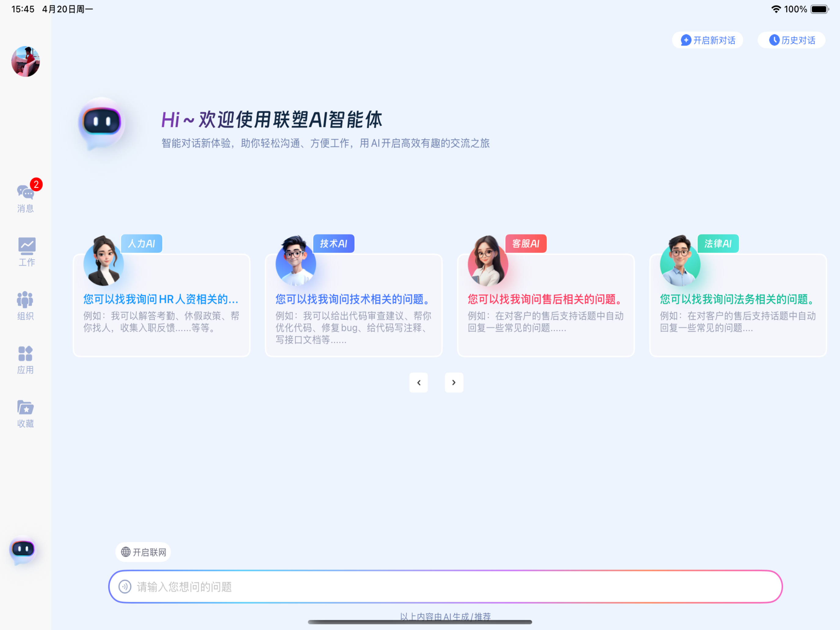This screenshot has width=840, height=630.
Task: Tap the AI robot icon in sidebar
Action: [23, 551]
